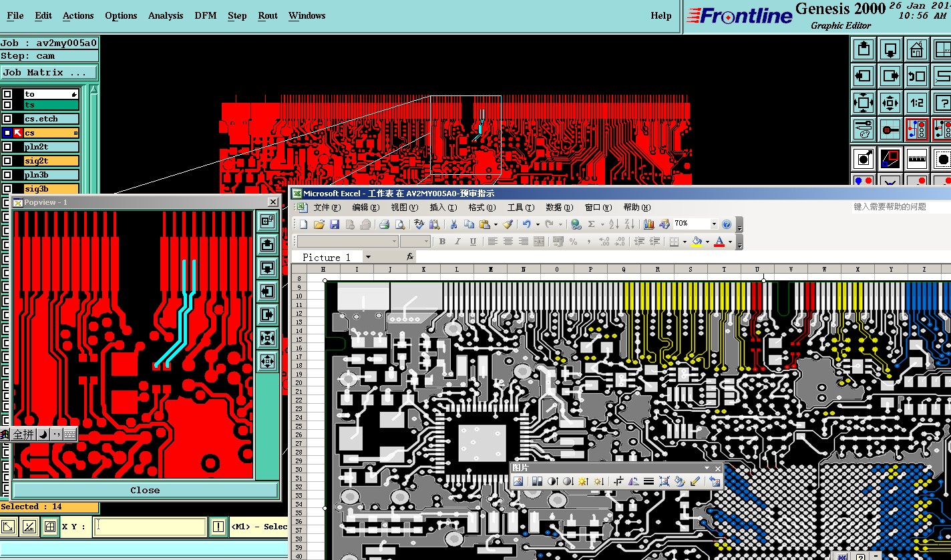
Task: Open Excel's 数据(D) menu
Action: tap(559, 208)
